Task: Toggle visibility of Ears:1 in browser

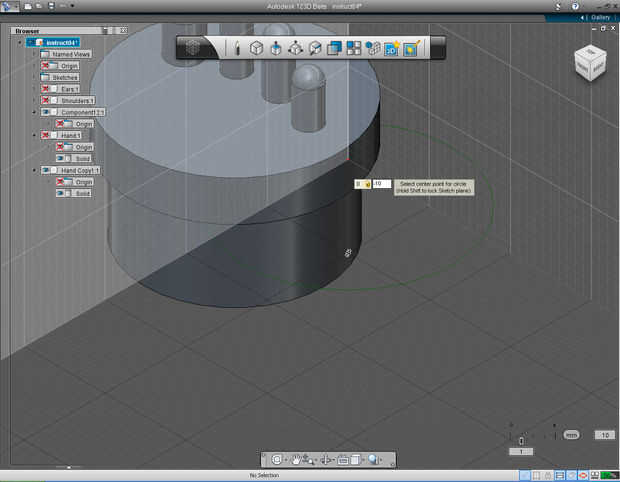Action: (46, 89)
